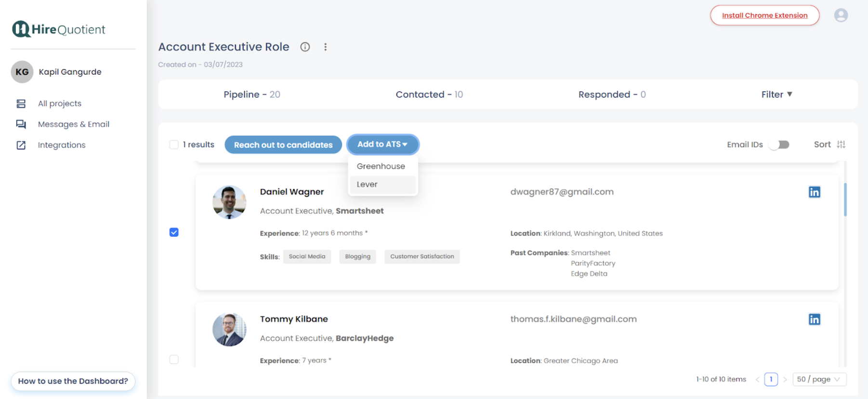This screenshot has width=868, height=399.
Task: Open the three-dot project options menu
Action: click(x=326, y=47)
